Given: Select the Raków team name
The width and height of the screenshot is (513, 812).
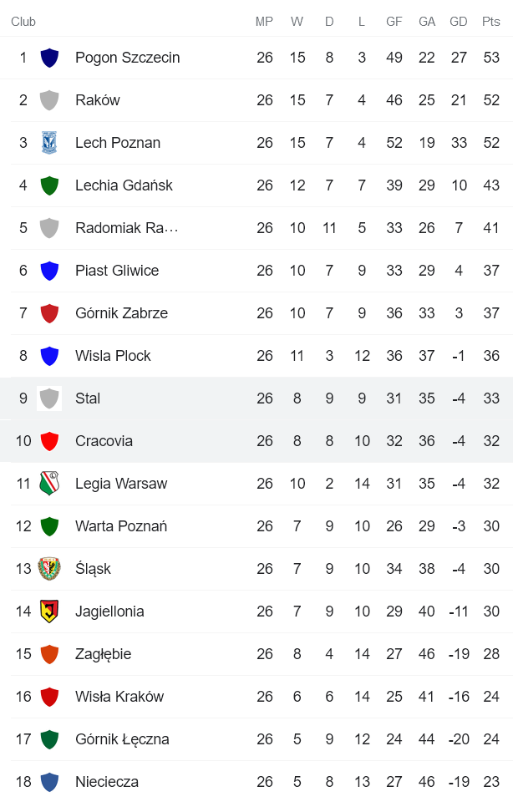Looking at the screenshot, I should (x=99, y=100).
